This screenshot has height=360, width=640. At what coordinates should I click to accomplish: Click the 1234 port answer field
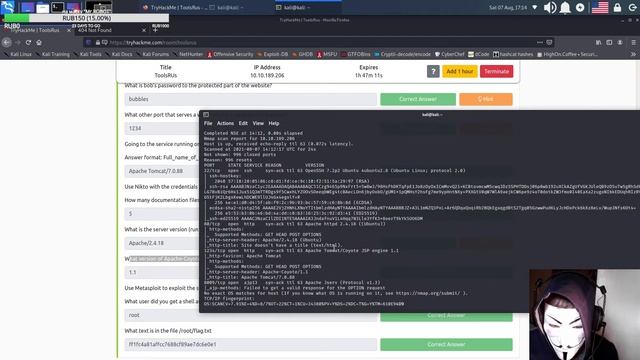(x=162, y=129)
